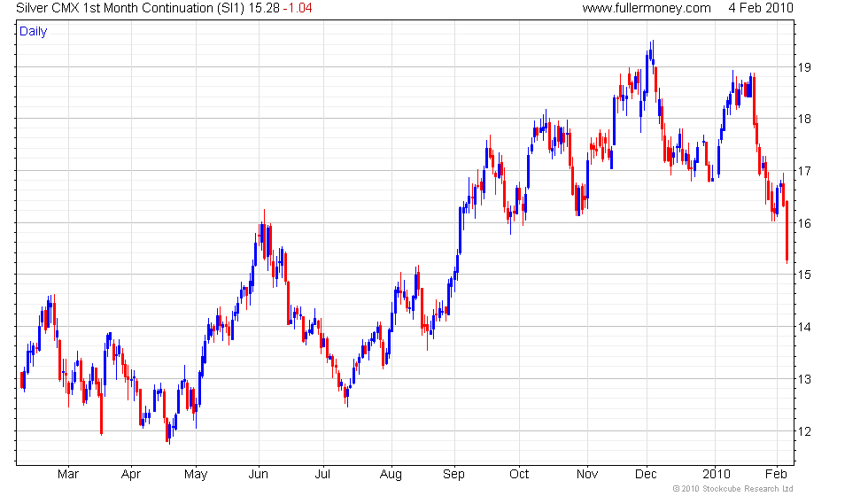Click the 'Feb' month axis label
This screenshot has height=496, width=868.
pyautogui.click(x=776, y=475)
